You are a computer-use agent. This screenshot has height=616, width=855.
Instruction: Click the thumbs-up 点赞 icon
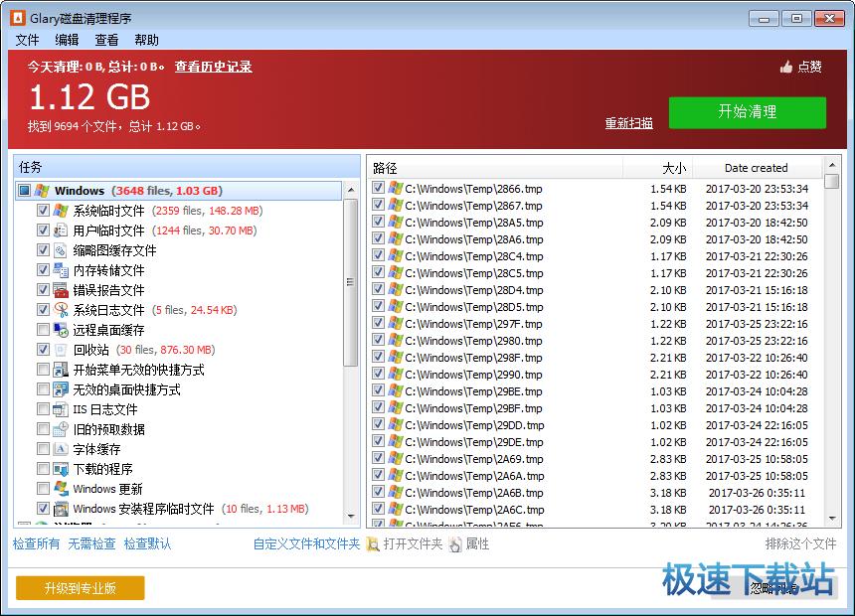786,68
